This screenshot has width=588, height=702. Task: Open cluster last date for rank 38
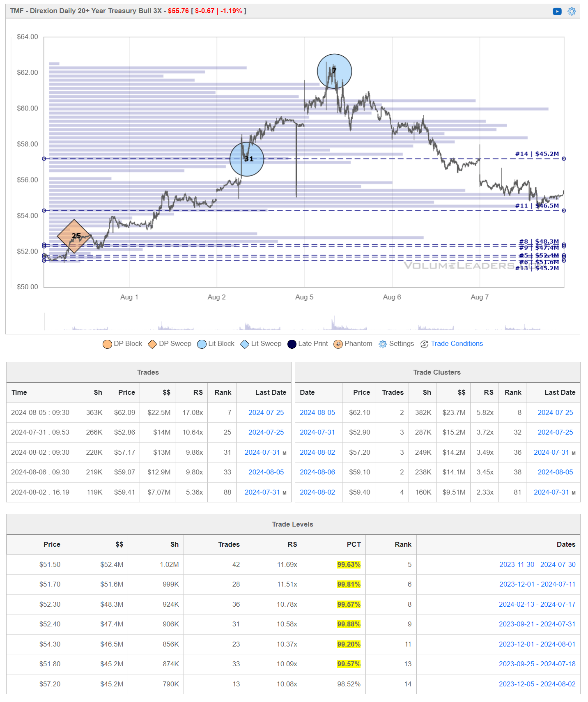click(x=555, y=472)
